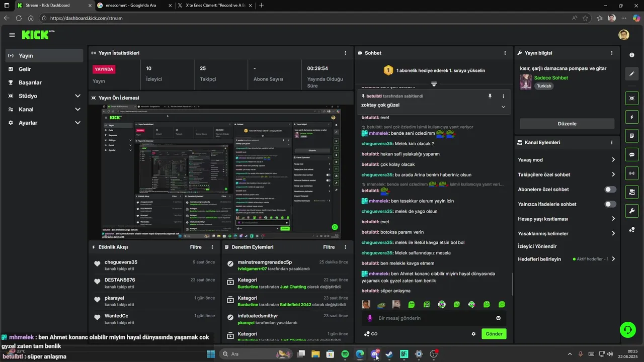This screenshot has width=644, height=362.
Task: Click the purple microphone in chat input
Action: (x=370, y=318)
